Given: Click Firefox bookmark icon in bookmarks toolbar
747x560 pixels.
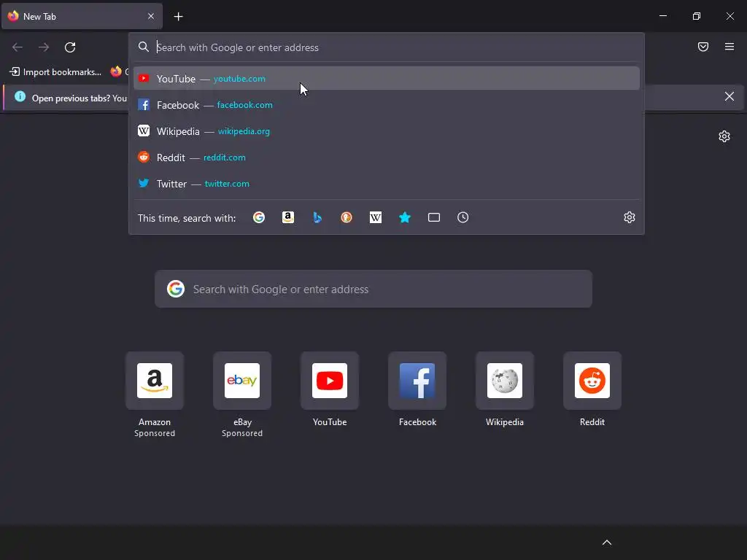Looking at the screenshot, I should 116,71.
